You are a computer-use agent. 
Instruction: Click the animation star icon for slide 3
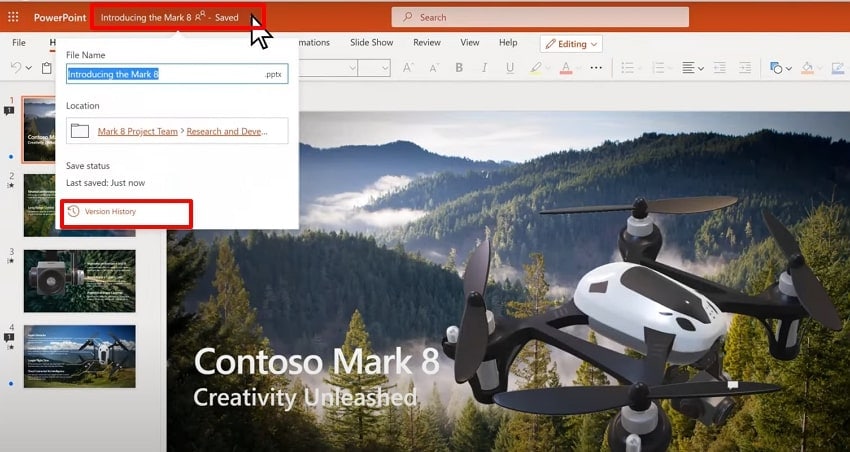(10, 262)
